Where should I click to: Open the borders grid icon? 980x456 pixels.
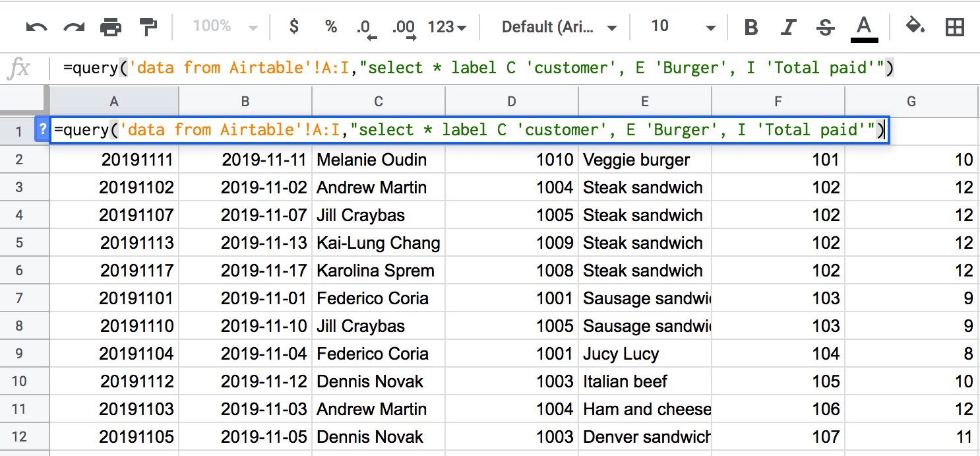click(954, 27)
